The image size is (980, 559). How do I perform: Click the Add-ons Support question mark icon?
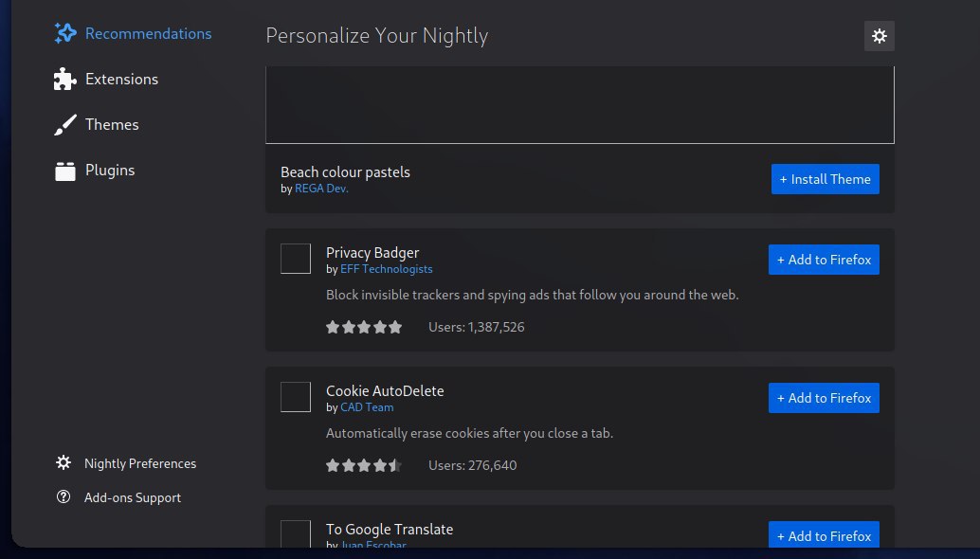point(64,496)
